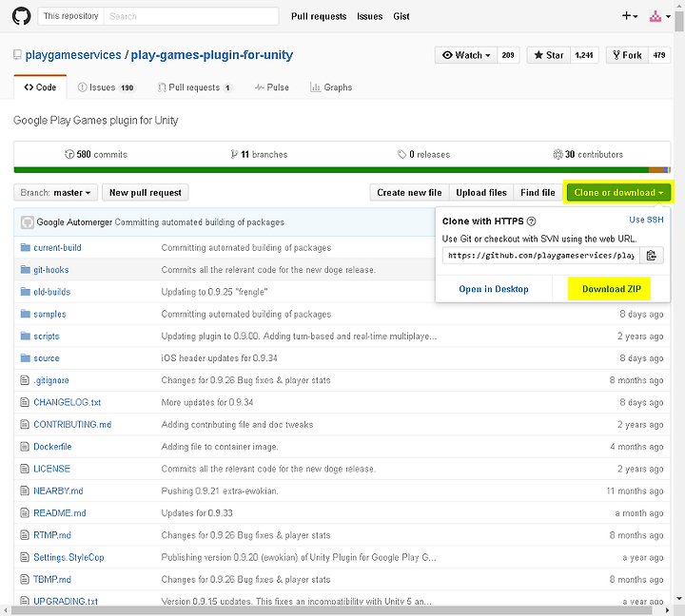Click the file icon beside Settings.StyleCop
The width and height of the screenshot is (685, 616).
pos(25,557)
